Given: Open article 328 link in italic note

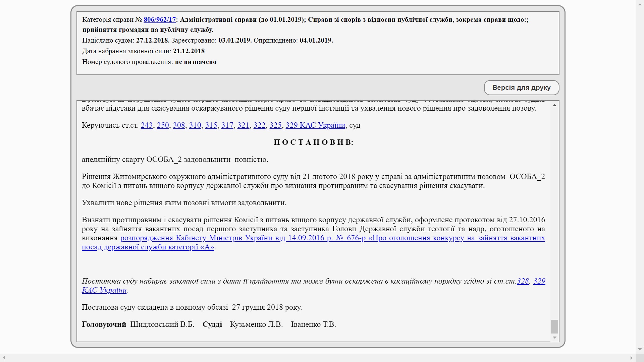Looking at the screenshot, I should (523, 281).
